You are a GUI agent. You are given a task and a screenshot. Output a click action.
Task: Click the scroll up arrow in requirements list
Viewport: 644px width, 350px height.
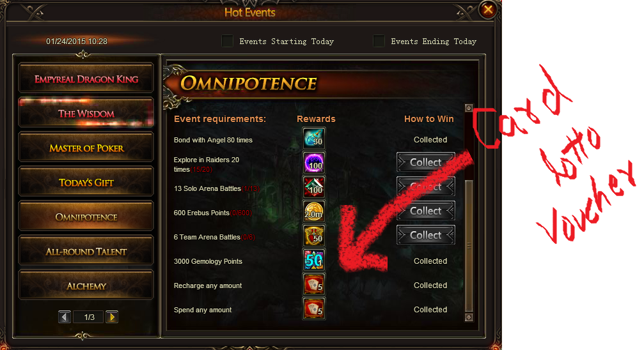pyautogui.click(x=469, y=108)
